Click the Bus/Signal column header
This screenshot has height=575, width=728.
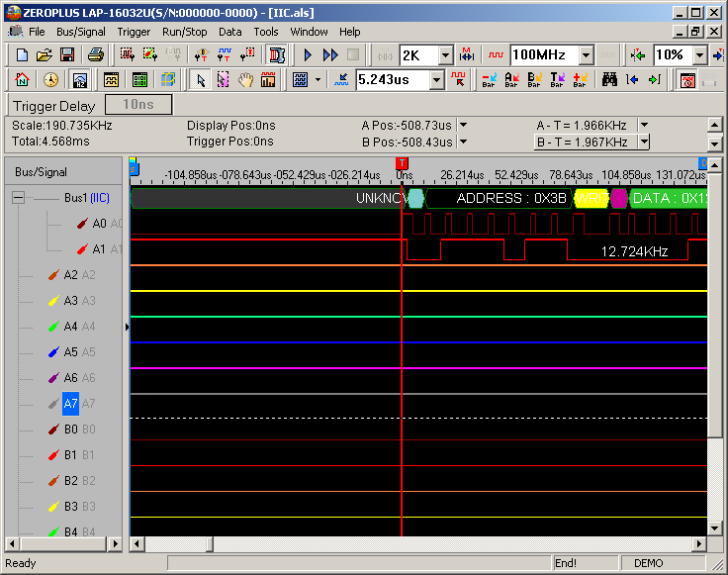[x=42, y=172]
